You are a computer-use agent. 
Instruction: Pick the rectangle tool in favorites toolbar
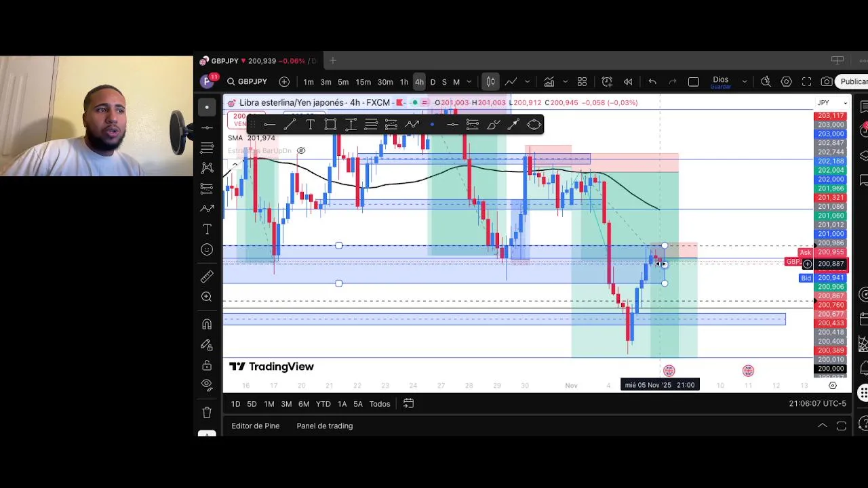pos(330,124)
